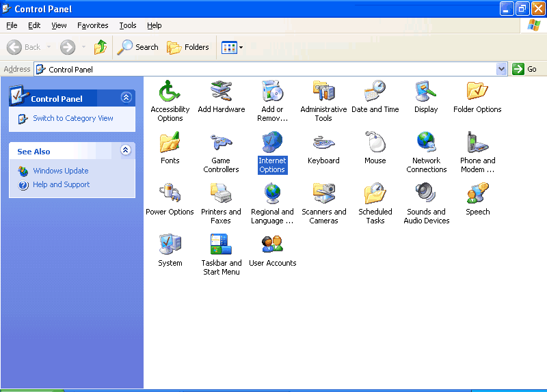This screenshot has height=392, width=547.
Task: Open the Help and Support link
Action: pyautogui.click(x=61, y=184)
